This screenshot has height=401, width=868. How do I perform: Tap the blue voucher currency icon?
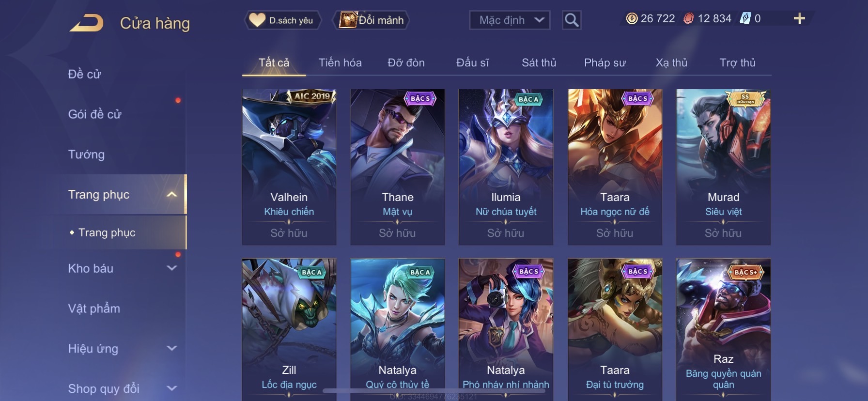pyautogui.click(x=744, y=18)
